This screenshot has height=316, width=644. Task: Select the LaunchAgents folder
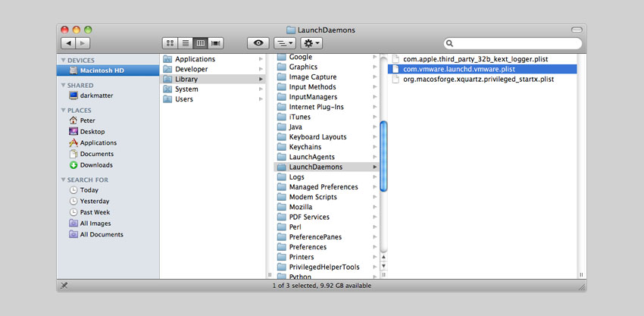pos(327,157)
